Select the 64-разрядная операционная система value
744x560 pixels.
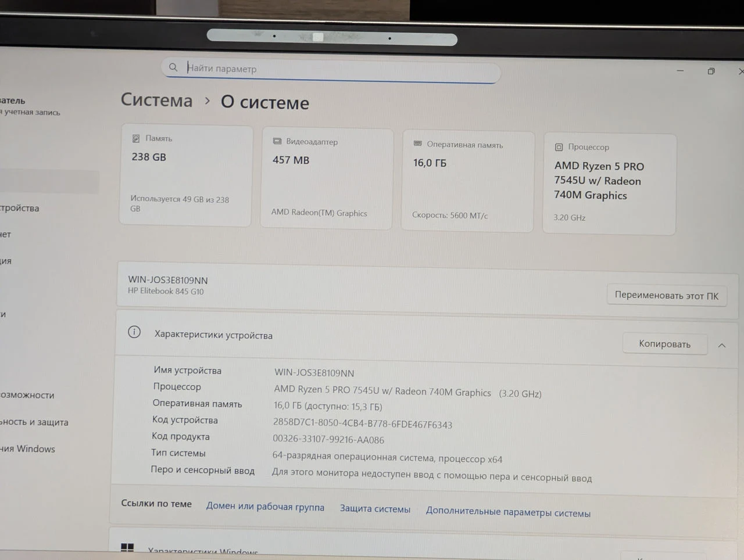(388, 458)
